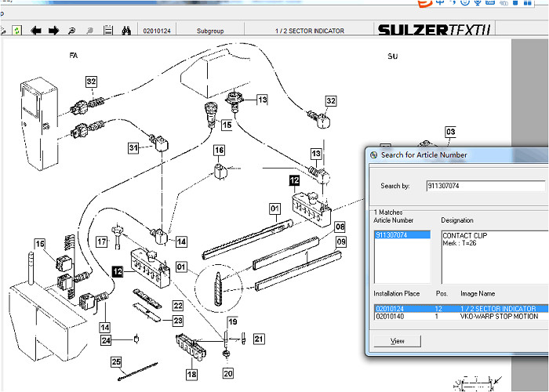Select the 02010124 SECTOR INDICATOR row
549x392 pixels.
coord(461,309)
